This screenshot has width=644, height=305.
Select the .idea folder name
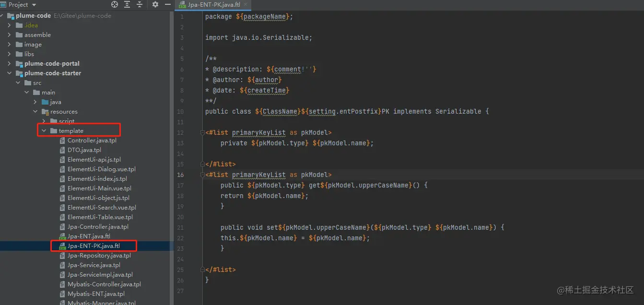coord(31,25)
